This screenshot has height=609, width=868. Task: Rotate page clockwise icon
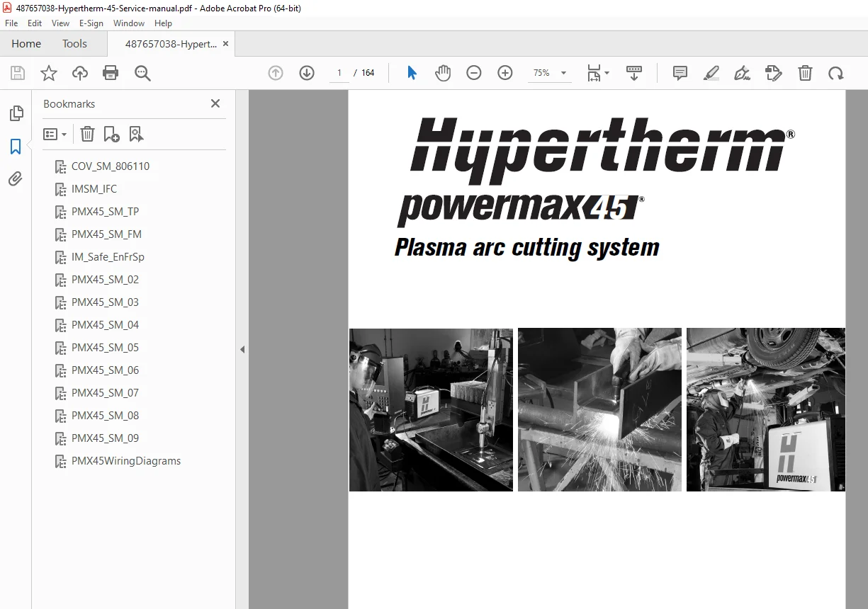[x=836, y=73]
